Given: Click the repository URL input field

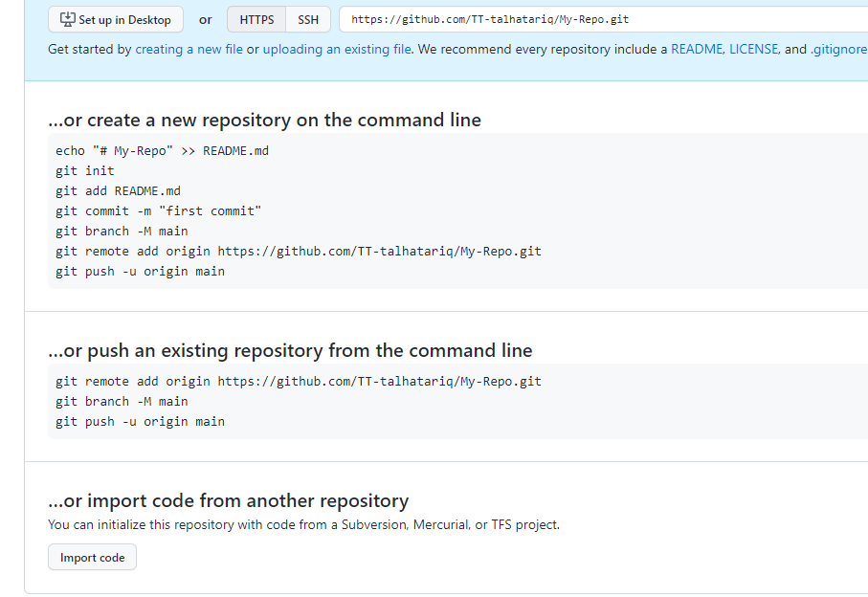Looking at the screenshot, I should pos(604,19).
